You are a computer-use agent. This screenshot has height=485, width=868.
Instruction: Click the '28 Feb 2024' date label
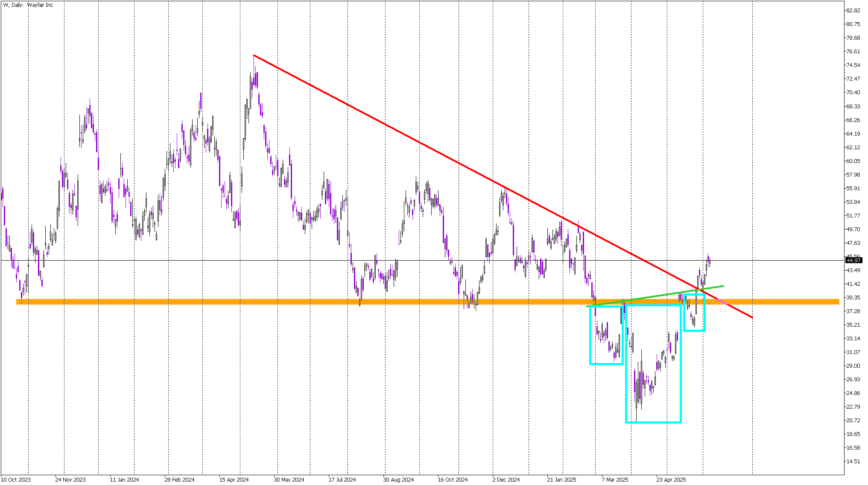pos(179,479)
